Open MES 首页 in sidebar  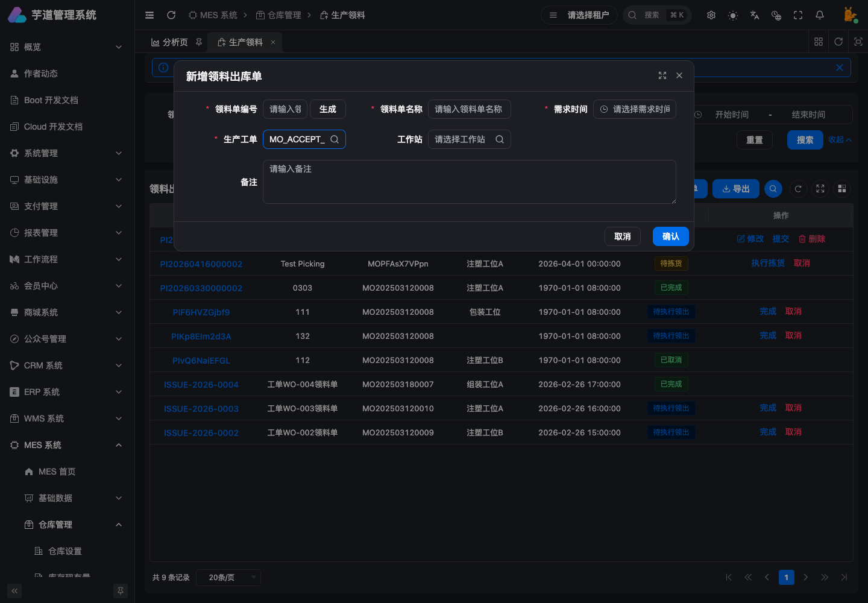tap(67, 472)
